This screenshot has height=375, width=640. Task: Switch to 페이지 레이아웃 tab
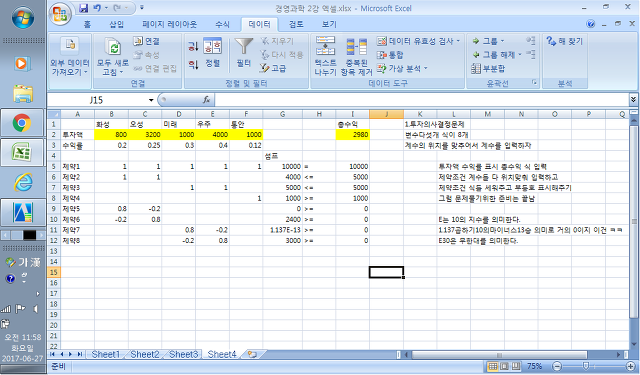click(169, 24)
